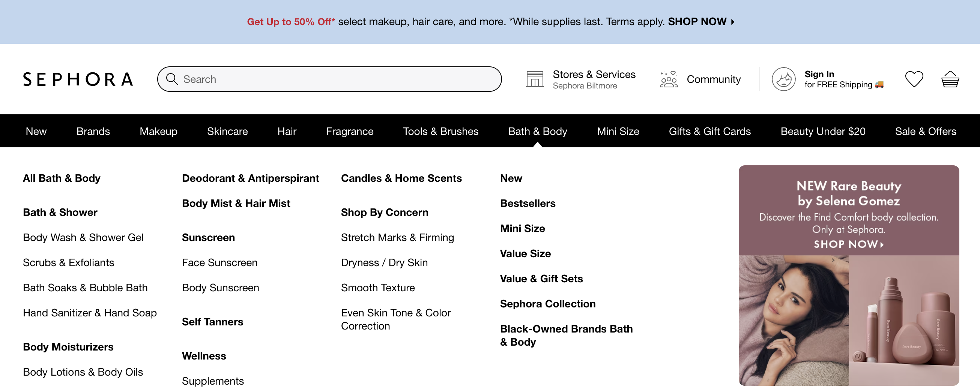
Task: Select the Bath & Body nav item
Action: coord(538,131)
